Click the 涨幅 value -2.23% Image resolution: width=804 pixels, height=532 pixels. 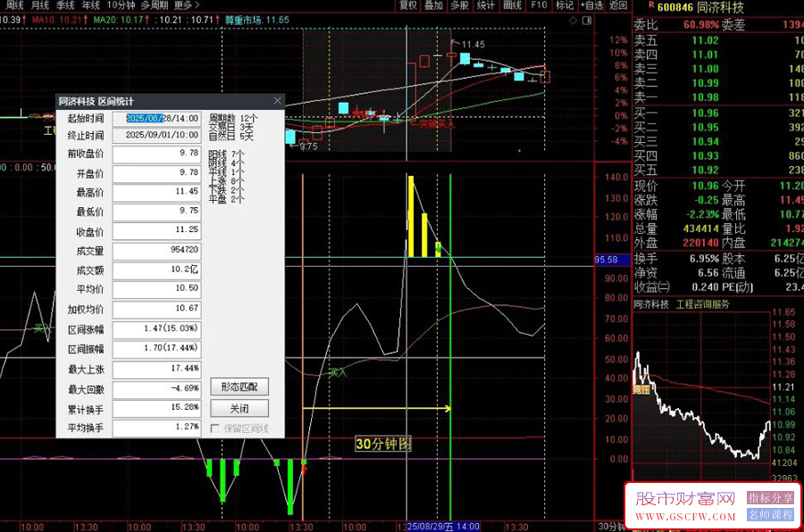click(702, 214)
